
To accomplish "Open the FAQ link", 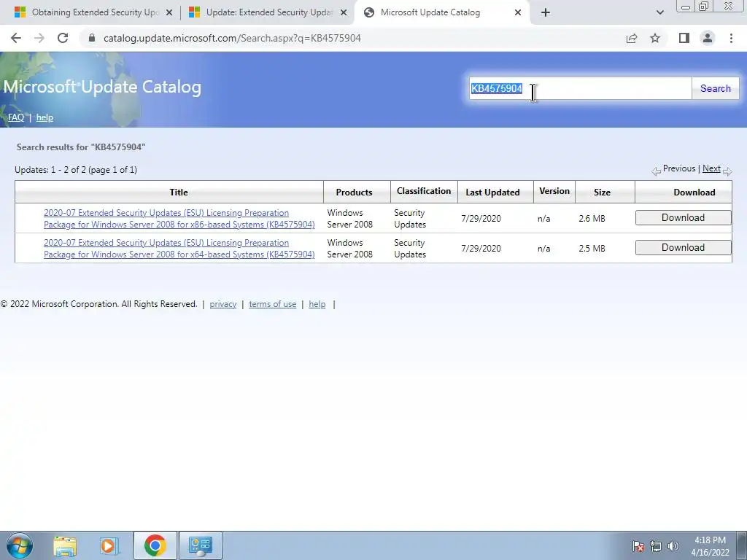I will (x=16, y=117).
